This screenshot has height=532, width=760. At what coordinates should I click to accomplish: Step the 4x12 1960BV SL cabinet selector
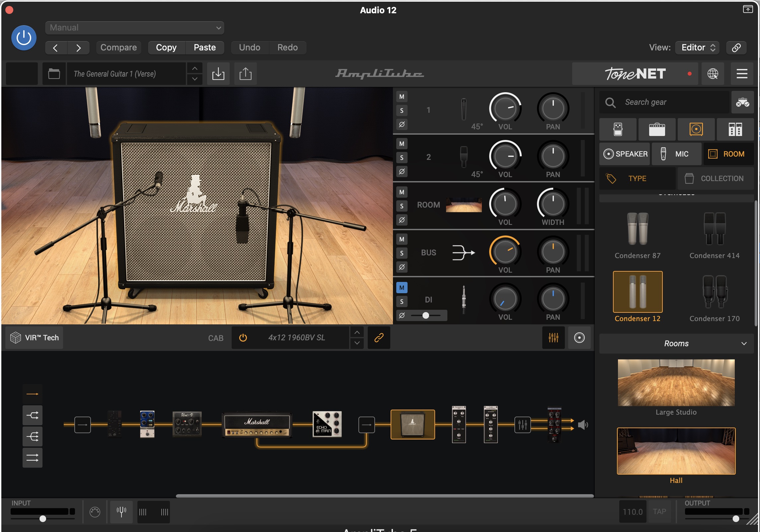[x=357, y=338]
